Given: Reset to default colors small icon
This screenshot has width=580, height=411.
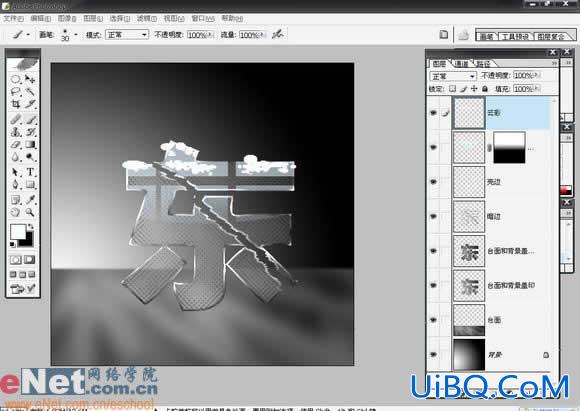Looking at the screenshot, I should [13, 245].
